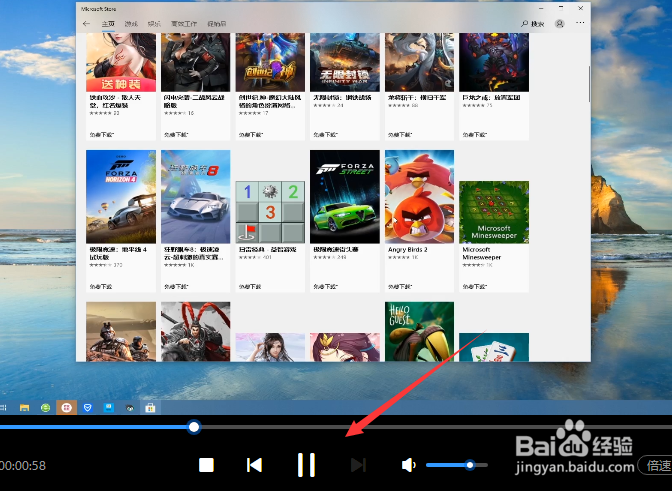
Task: Switch to the 主页 tab
Action: click(x=108, y=24)
